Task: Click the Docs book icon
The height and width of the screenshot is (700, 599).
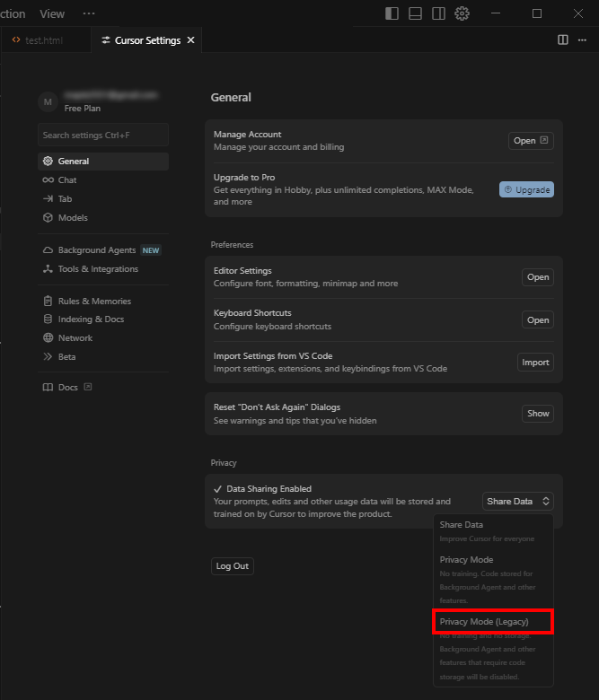Action: [x=48, y=387]
